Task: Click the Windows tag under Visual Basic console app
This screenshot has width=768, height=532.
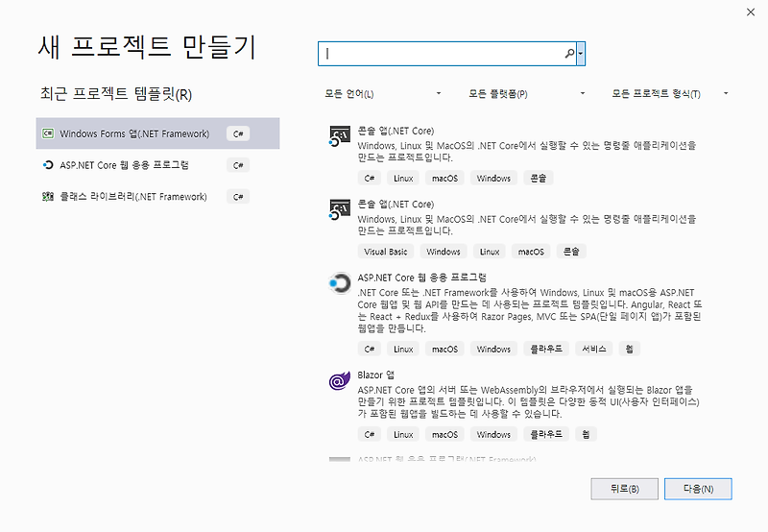Action: (444, 252)
